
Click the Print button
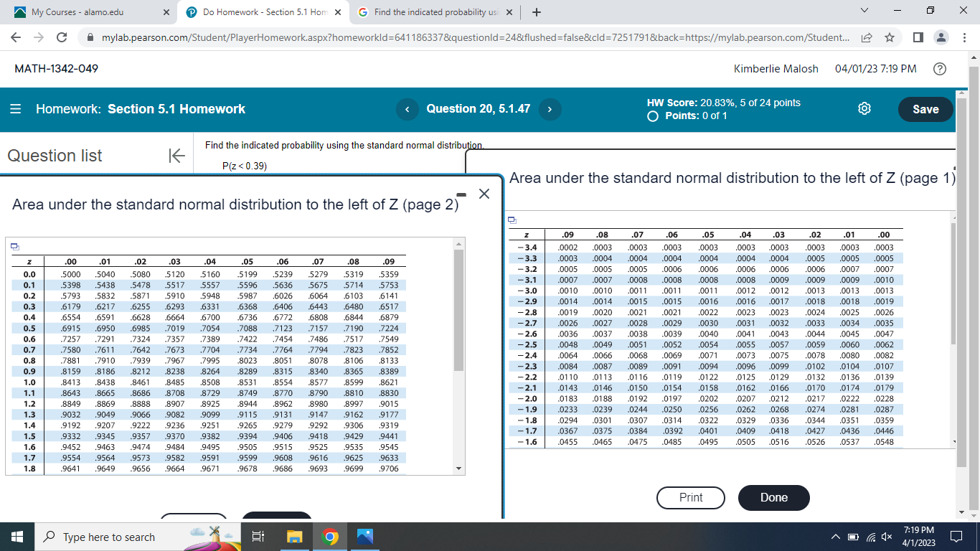coord(690,497)
